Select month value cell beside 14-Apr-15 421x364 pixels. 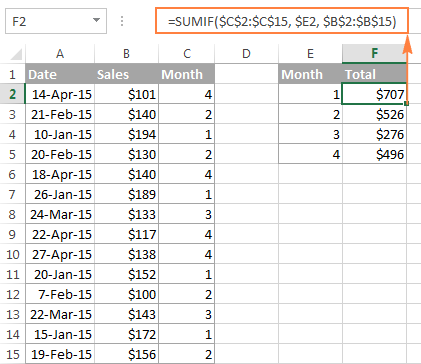coord(187,94)
